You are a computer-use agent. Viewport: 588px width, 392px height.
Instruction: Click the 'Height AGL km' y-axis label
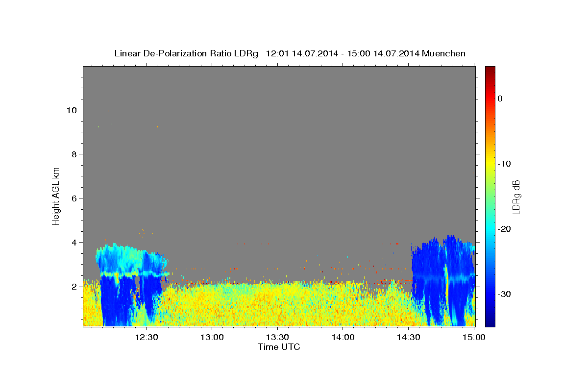pyautogui.click(x=56, y=196)
